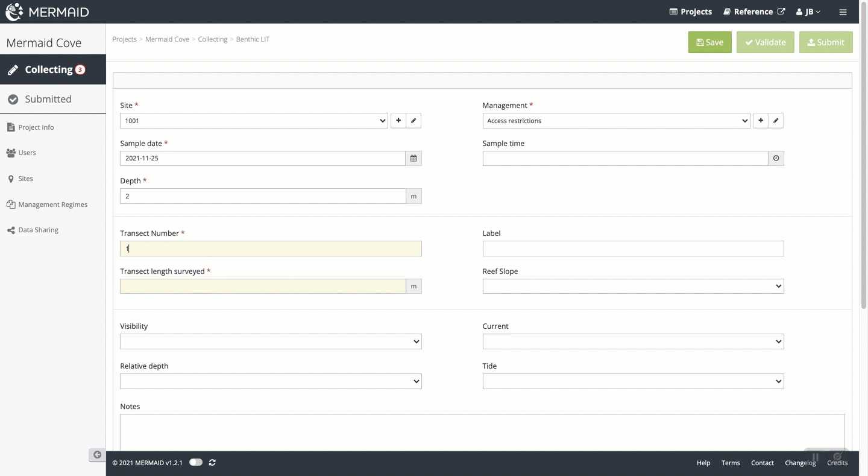Image resolution: width=868 pixels, height=476 pixels.
Task: Click the green Save button
Action: (709, 42)
